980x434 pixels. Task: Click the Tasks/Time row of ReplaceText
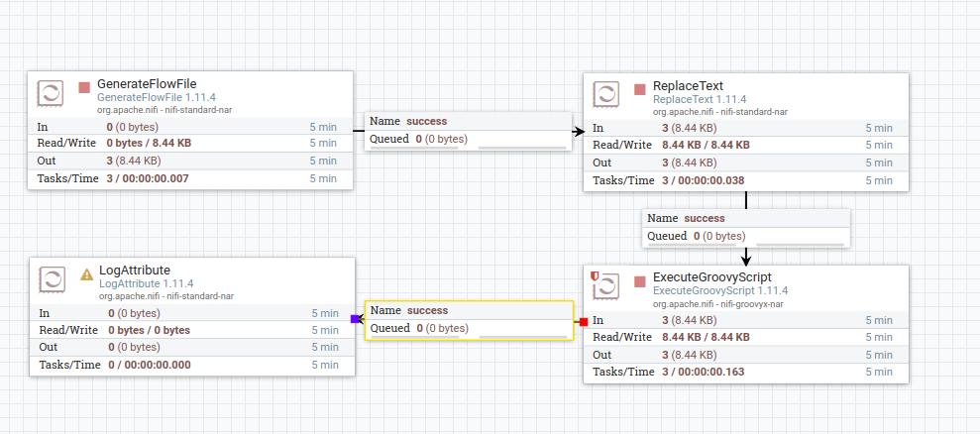pos(745,180)
